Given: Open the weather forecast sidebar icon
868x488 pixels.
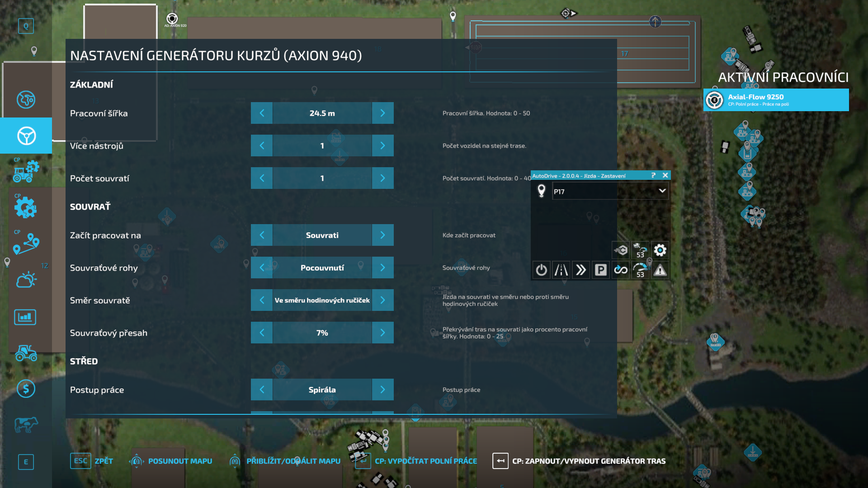Looking at the screenshot, I should point(26,280).
